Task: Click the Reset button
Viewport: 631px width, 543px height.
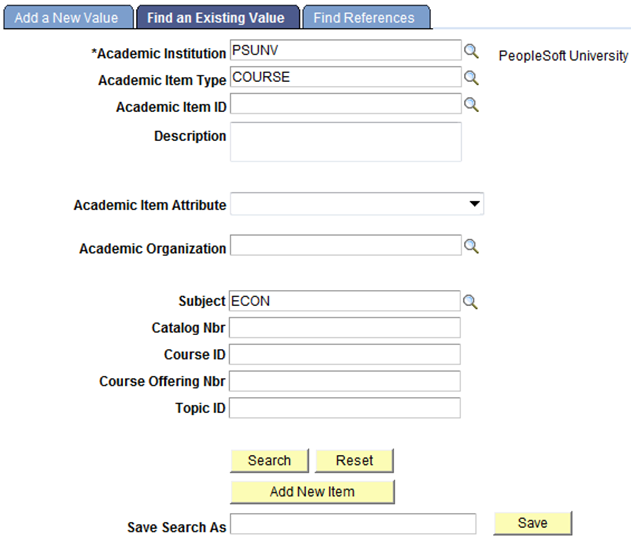Action: [354, 460]
